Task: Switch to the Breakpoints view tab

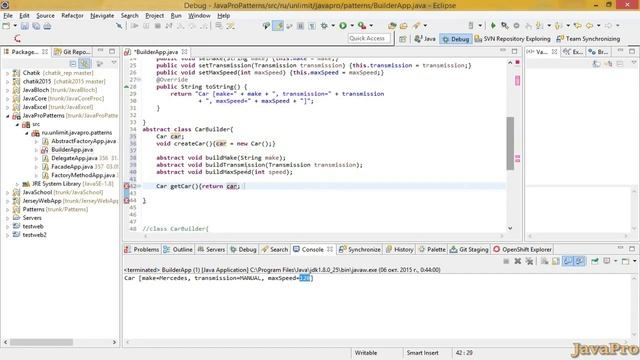Action: tap(598, 52)
